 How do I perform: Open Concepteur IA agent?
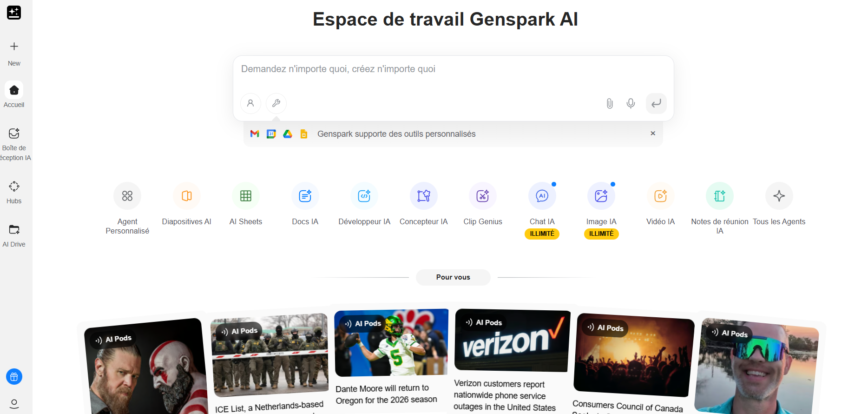424,205
